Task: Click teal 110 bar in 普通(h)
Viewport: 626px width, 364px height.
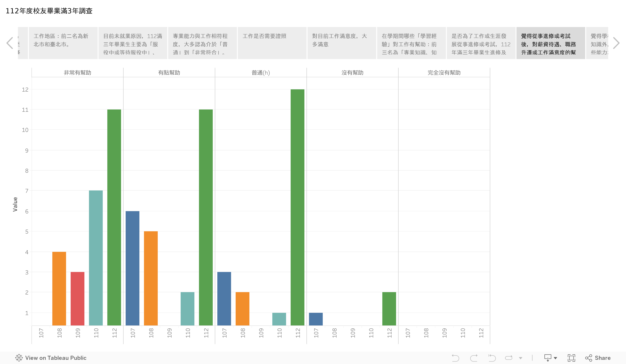Action: click(279, 319)
